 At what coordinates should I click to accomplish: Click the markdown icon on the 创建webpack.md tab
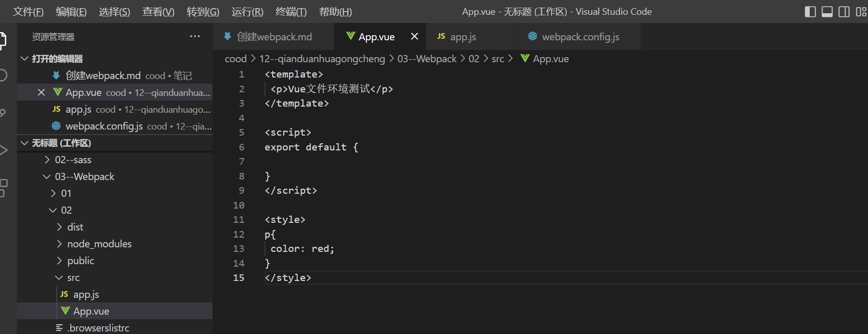coord(227,36)
